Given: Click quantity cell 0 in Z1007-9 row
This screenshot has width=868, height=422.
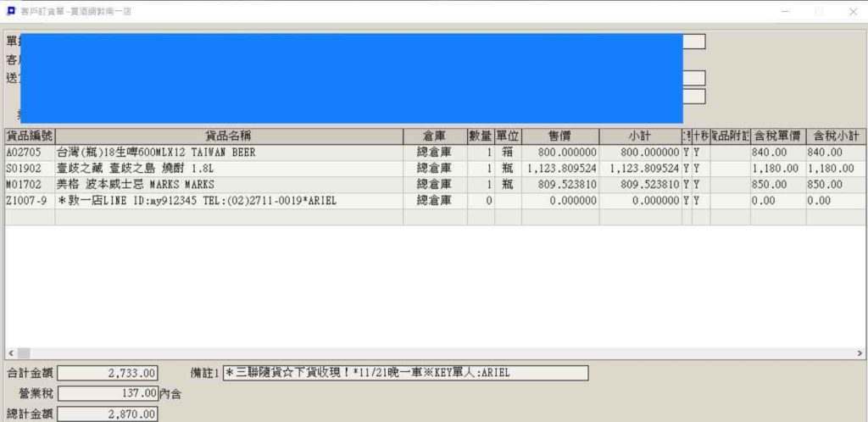Looking at the screenshot, I should [x=481, y=201].
